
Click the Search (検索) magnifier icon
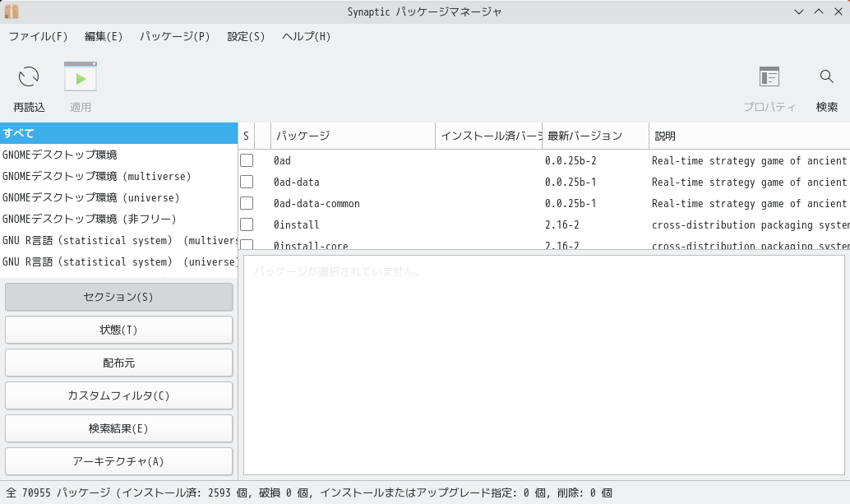click(827, 76)
